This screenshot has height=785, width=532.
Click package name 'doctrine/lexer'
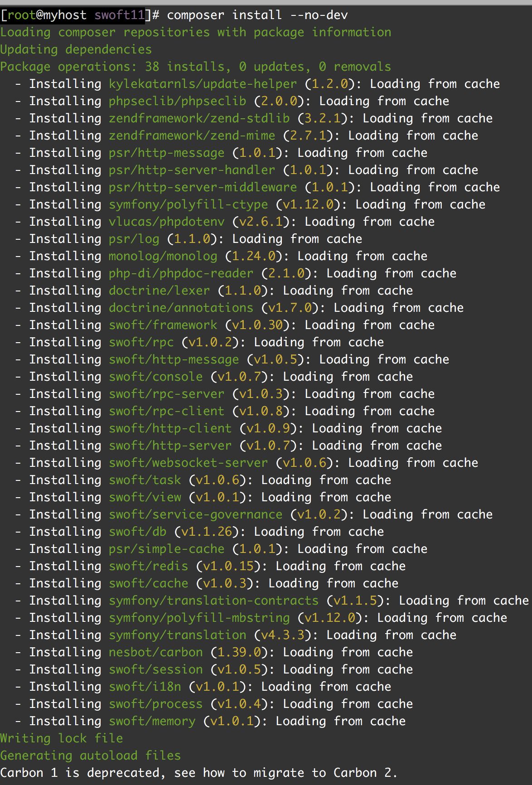point(160,291)
